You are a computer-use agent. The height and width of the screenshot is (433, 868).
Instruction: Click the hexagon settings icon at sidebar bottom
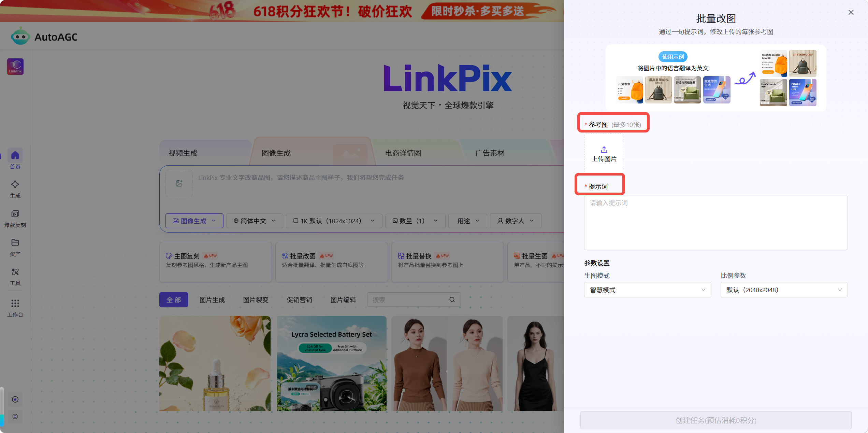click(x=15, y=417)
